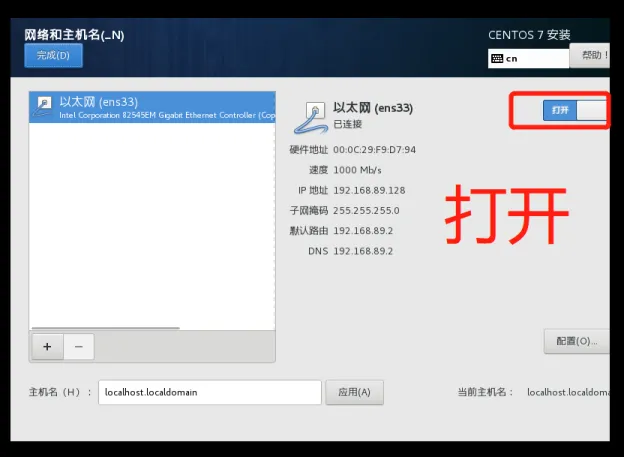Screen dimensions: 624x457
Task: Click the ethernet icon in device list row
Action: (x=43, y=107)
